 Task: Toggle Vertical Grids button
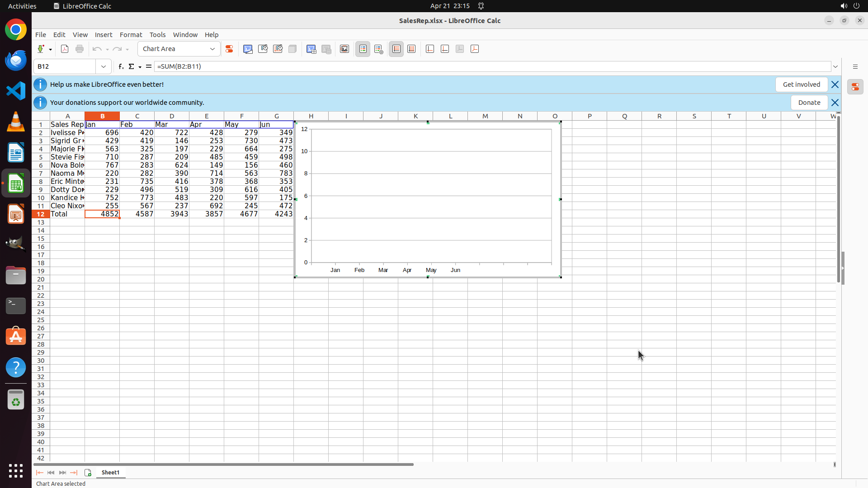point(411,49)
